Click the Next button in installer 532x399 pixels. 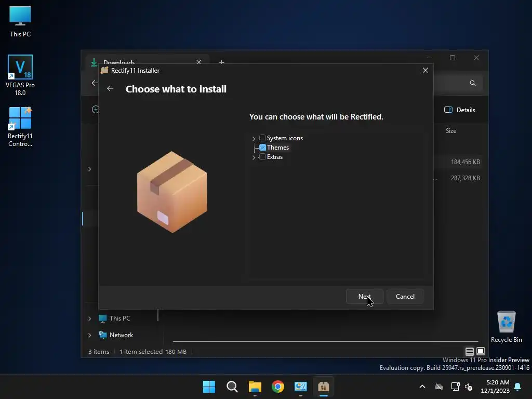click(364, 297)
